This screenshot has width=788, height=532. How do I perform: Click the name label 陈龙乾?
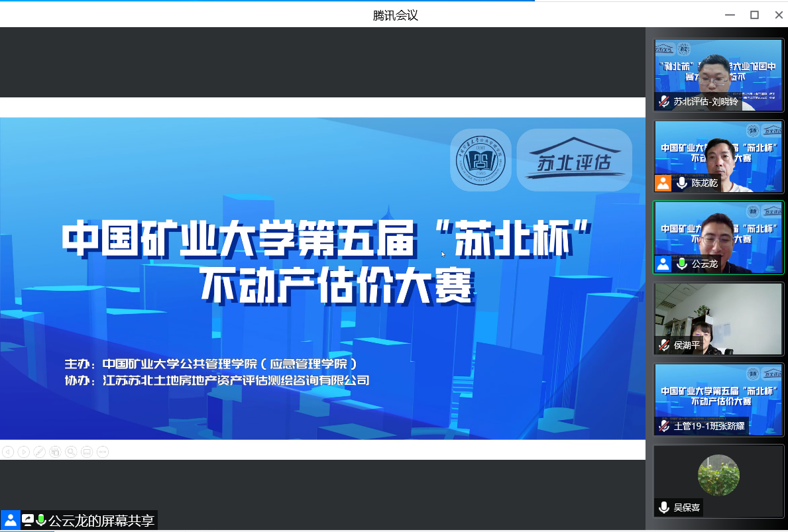click(x=704, y=183)
